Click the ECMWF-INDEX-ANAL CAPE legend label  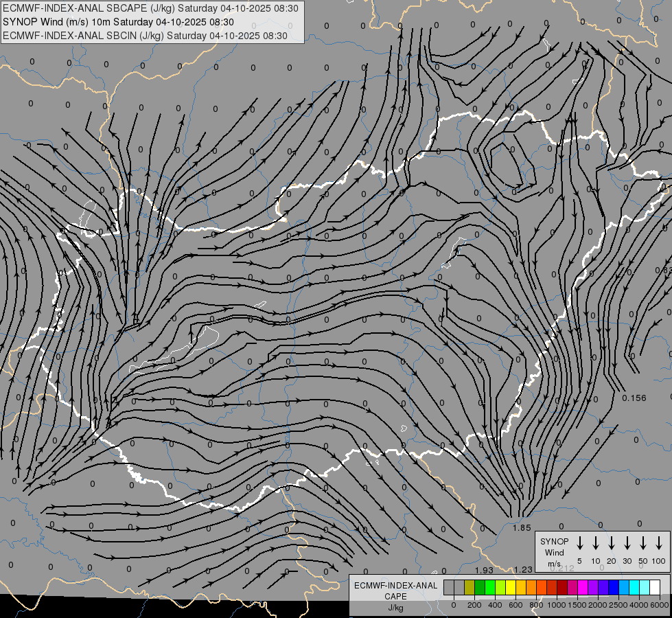[x=395, y=591]
